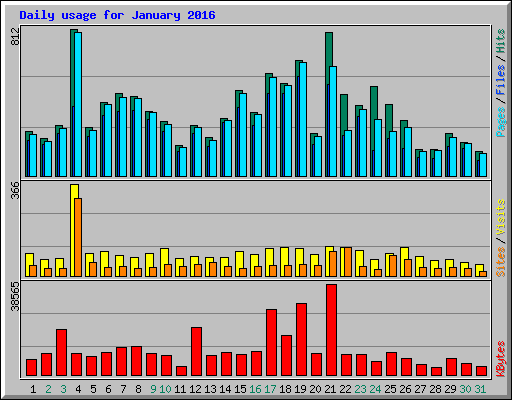
Task: Click day 14 on the x-axis
Action: (225, 389)
